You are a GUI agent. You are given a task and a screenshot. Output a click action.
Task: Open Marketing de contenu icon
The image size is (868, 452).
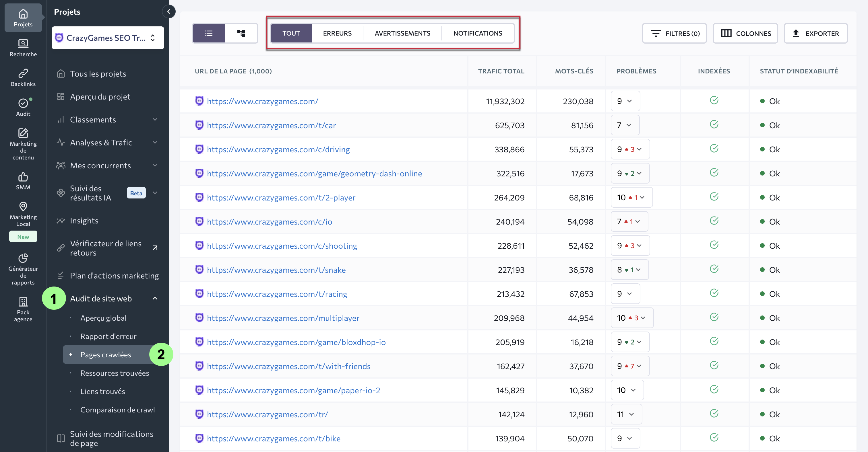(23, 133)
